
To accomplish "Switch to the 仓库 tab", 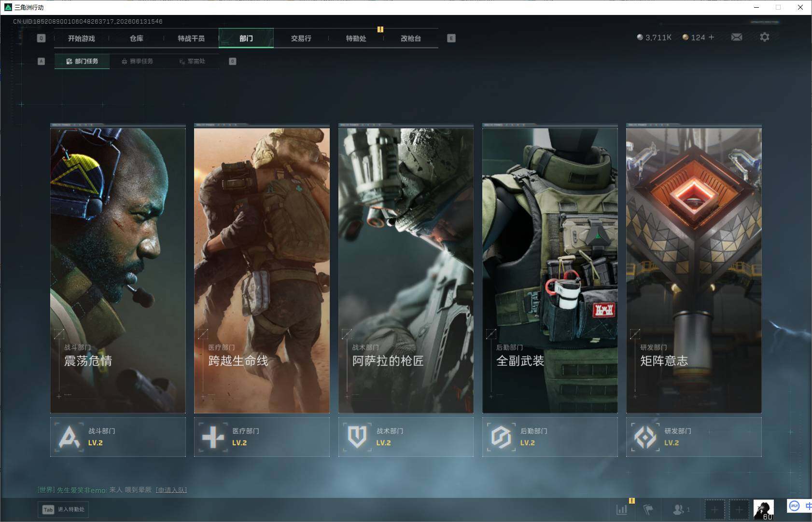I will point(137,38).
